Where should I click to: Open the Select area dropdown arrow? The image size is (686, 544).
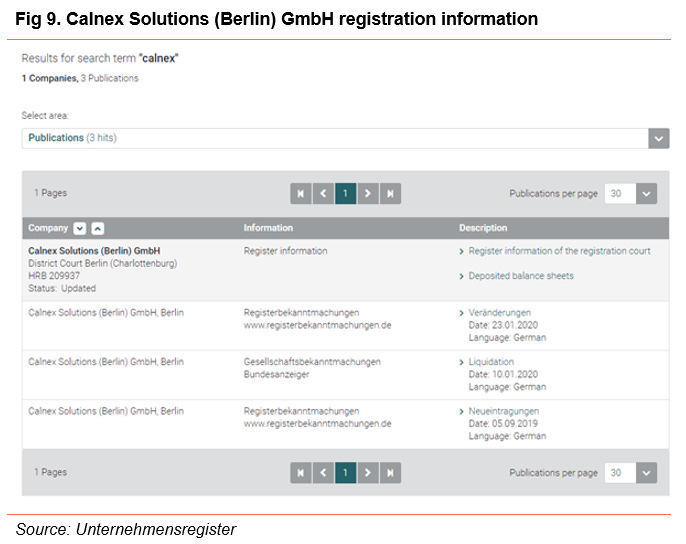(659, 139)
